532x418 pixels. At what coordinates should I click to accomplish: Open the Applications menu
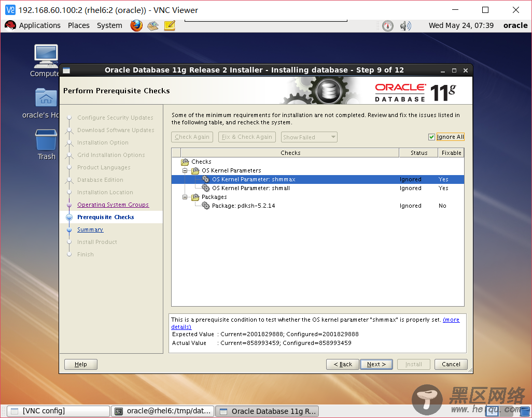[40, 25]
